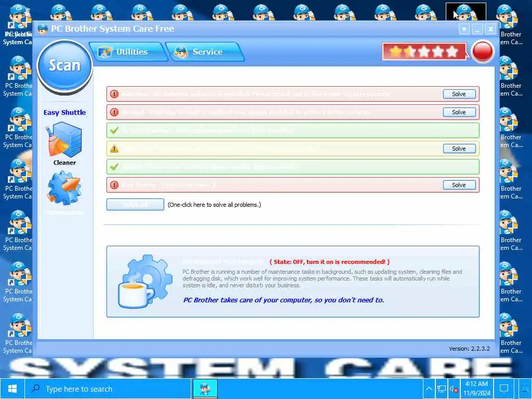This screenshot has width=532, height=399.
Task: Solve the antivirus problem in the first row
Action: [x=459, y=94]
